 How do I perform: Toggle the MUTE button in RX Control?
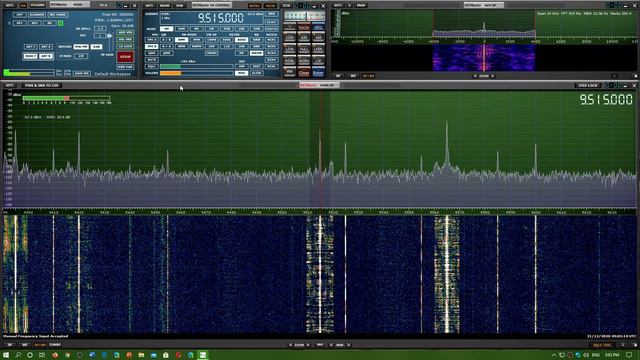[x=151, y=60]
